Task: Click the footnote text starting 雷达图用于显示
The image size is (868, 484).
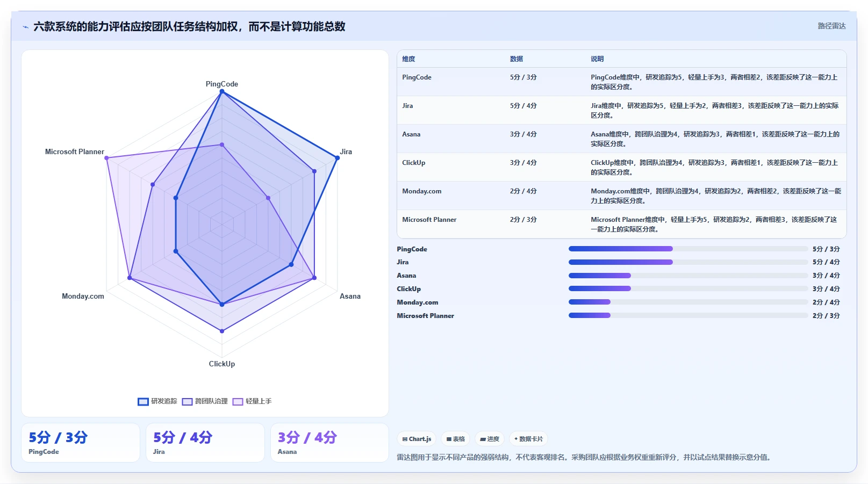Action: 585,458
